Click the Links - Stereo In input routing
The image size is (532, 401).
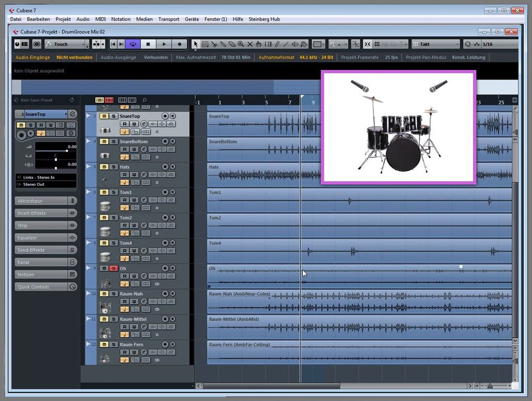click(x=46, y=178)
